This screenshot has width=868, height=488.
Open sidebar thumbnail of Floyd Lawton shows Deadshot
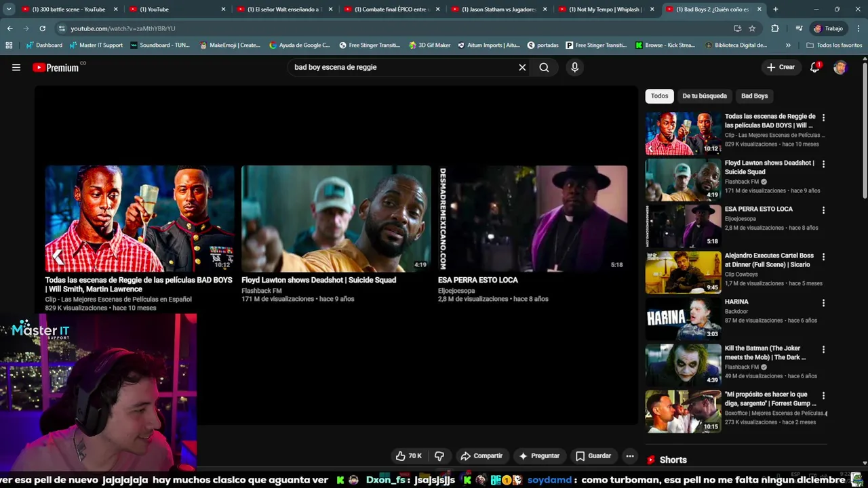(x=683, y=180)
